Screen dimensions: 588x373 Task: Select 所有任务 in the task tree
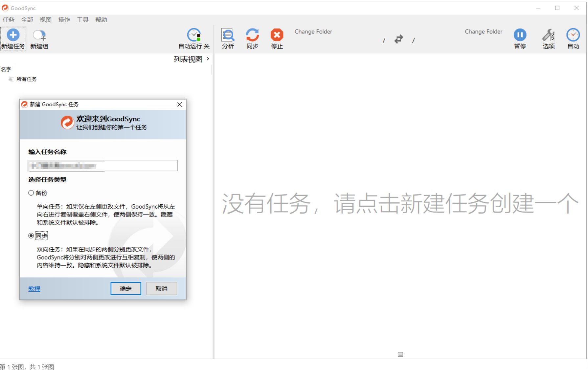pyautogui.click(x=27, y=79)
